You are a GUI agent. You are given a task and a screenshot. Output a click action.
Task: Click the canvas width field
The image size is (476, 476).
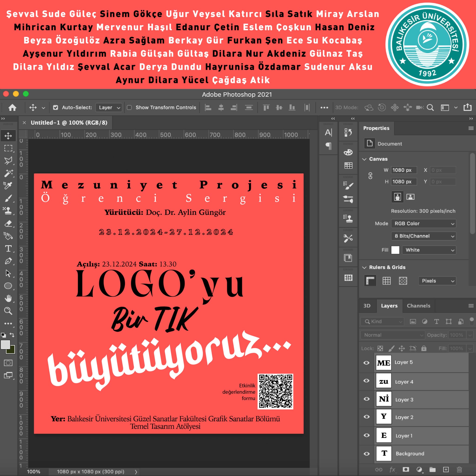(403, 170)
